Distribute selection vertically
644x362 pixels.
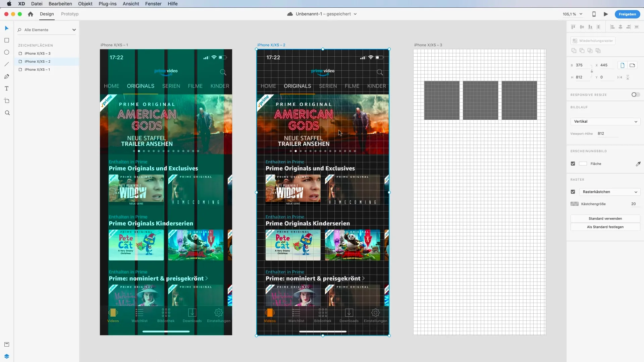(637, 27)
